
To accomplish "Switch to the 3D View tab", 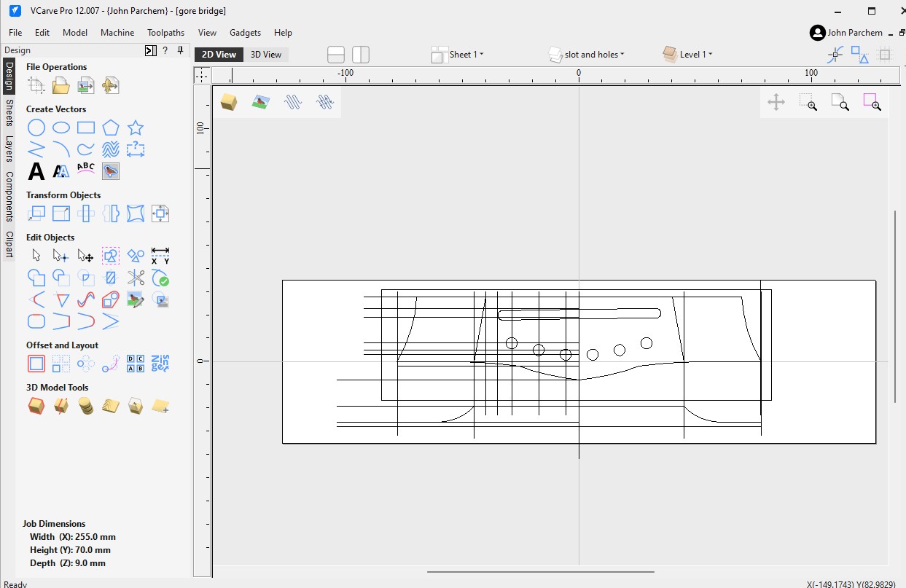I will click(266, 54).
